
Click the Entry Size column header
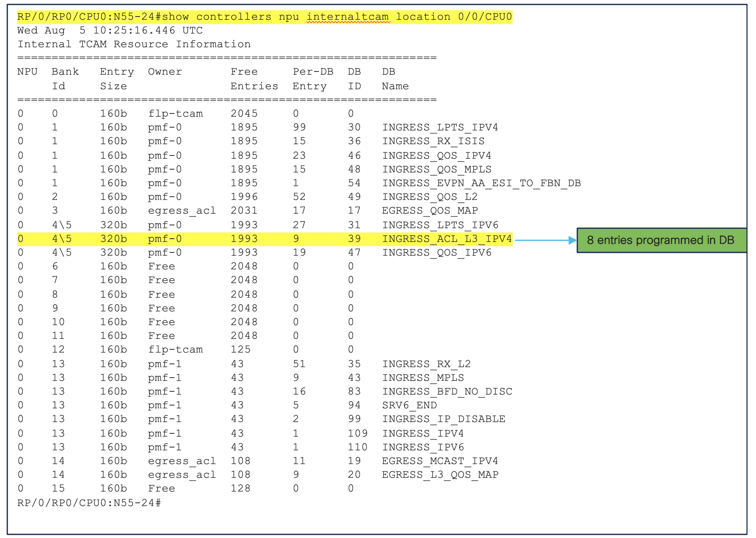pos(117,79)
